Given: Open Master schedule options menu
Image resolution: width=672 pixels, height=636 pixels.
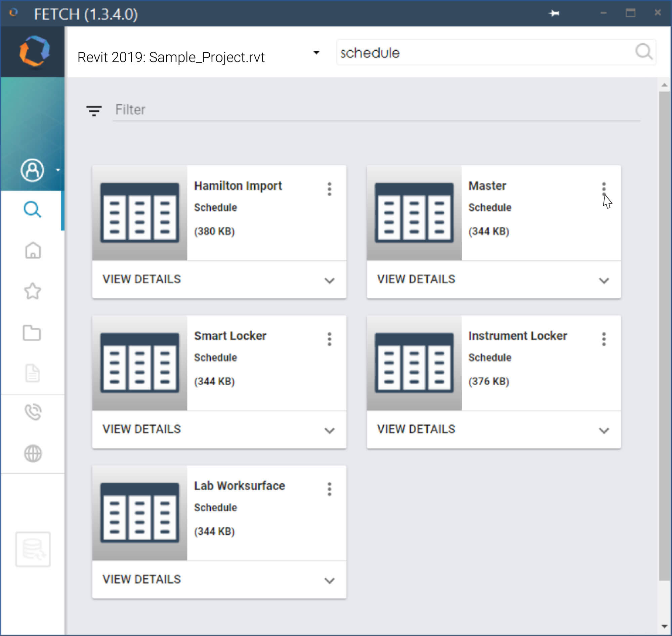Looking at the screenshot, I should (x=604, y=189).
